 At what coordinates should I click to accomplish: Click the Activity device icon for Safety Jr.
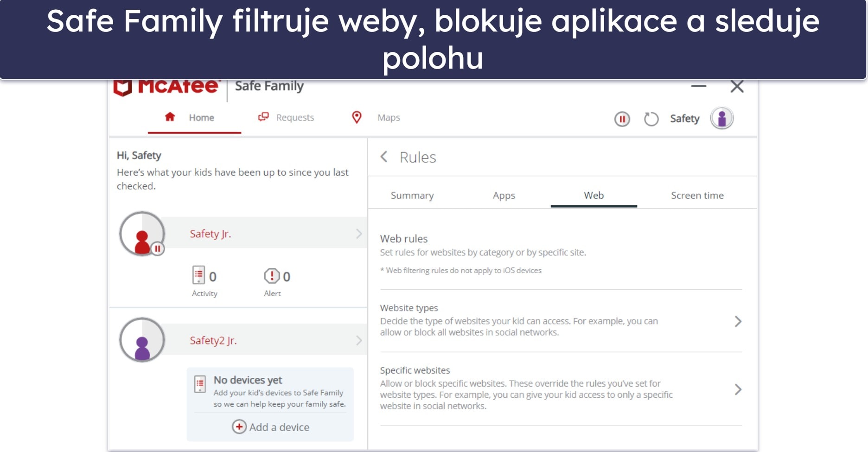pyautogui.click(x=198, y=275)
